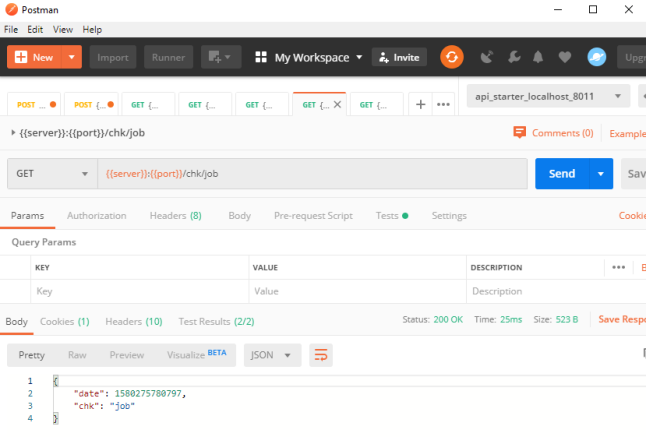646x437 pixels.
Task: Select the Pretty response view
Action: [x=32, y=355]
